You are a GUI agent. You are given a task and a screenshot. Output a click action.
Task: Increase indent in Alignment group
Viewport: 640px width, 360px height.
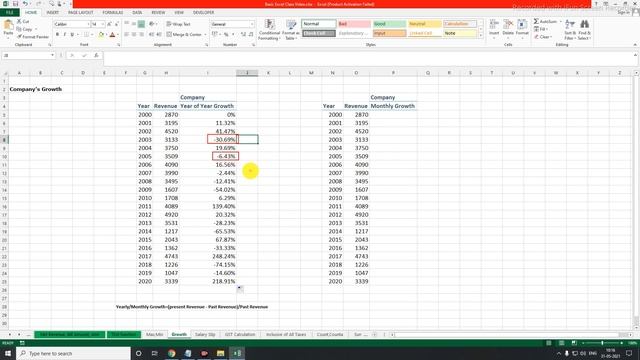159,35
